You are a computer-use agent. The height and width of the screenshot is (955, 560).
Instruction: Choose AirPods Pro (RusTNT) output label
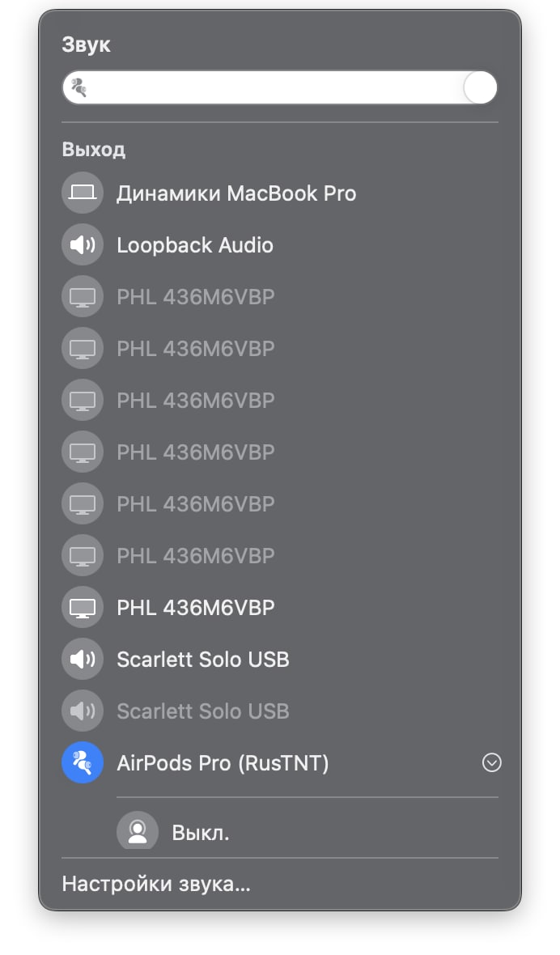click(223, 762)
